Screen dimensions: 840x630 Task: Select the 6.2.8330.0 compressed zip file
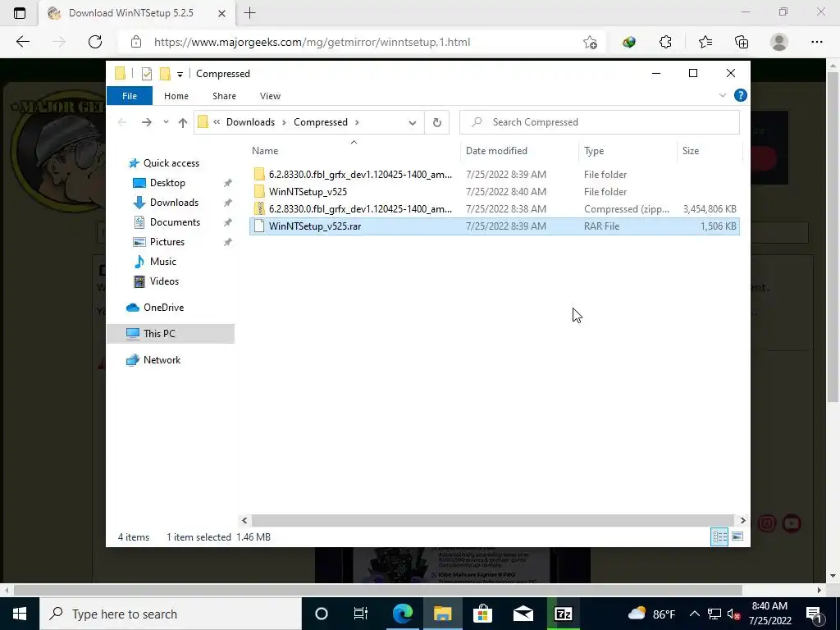click(x=495, y=209)
